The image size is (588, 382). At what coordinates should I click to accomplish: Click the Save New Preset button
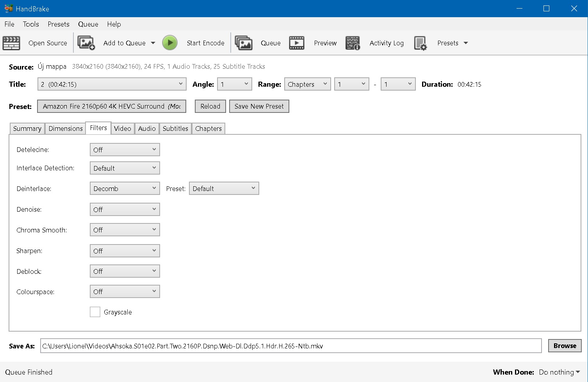point(259,106)
